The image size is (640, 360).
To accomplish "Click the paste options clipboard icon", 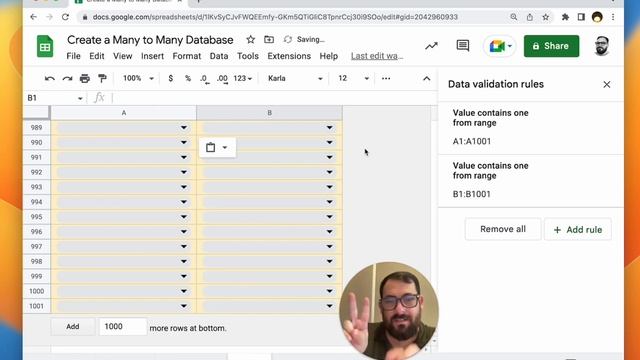I will [211, 147].
